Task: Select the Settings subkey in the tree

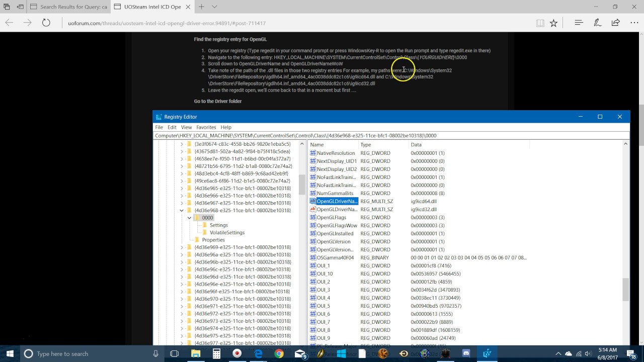Action: [218, 225]
